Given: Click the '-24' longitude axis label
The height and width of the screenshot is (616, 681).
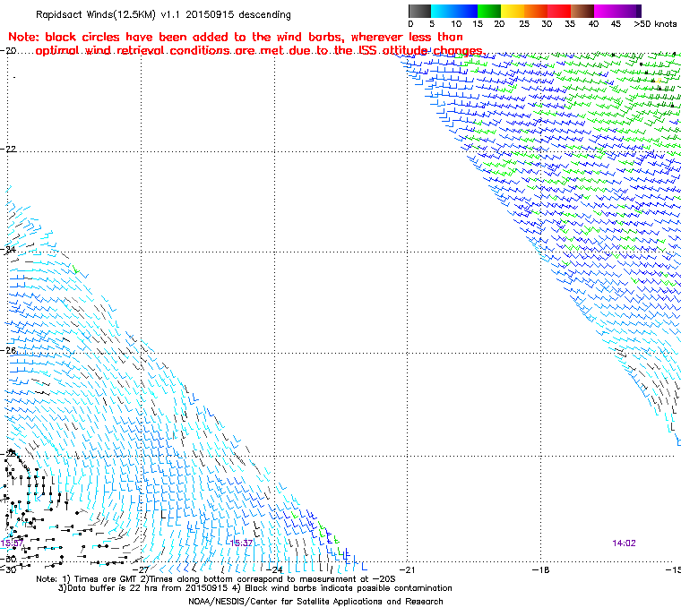Looking at the screenshot, I should click(x=274, y=569).
